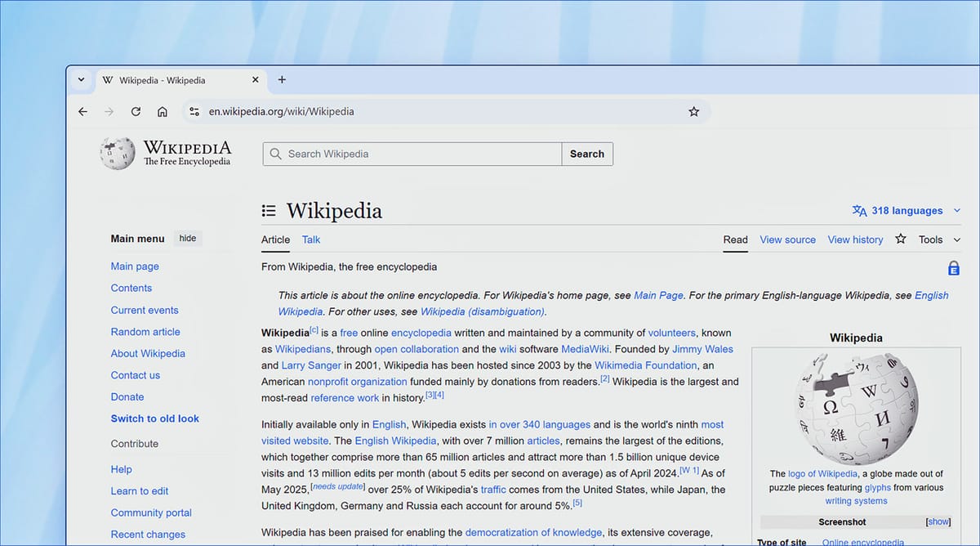The height and width of the screenshot is (546, 980).
Task: Reload the page with the refresh icon
Action: point(136,111)
